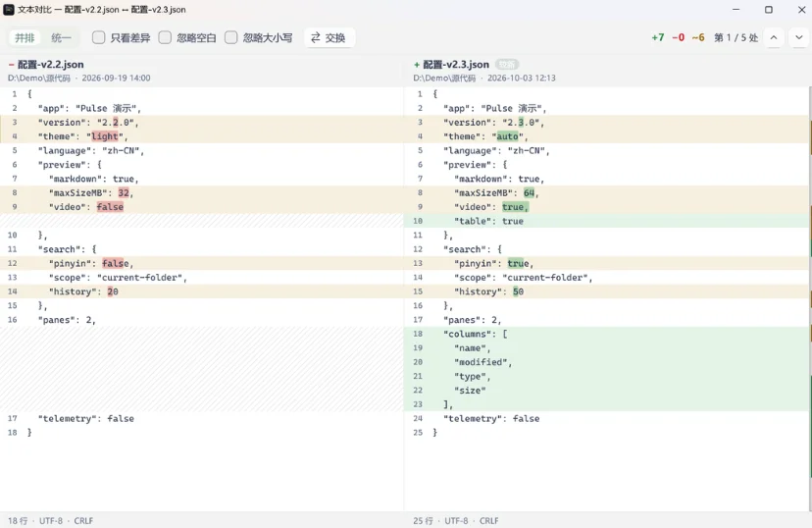Click added line 10 "table": true
The height and width of the screenshot is (528, 812).
606,221
